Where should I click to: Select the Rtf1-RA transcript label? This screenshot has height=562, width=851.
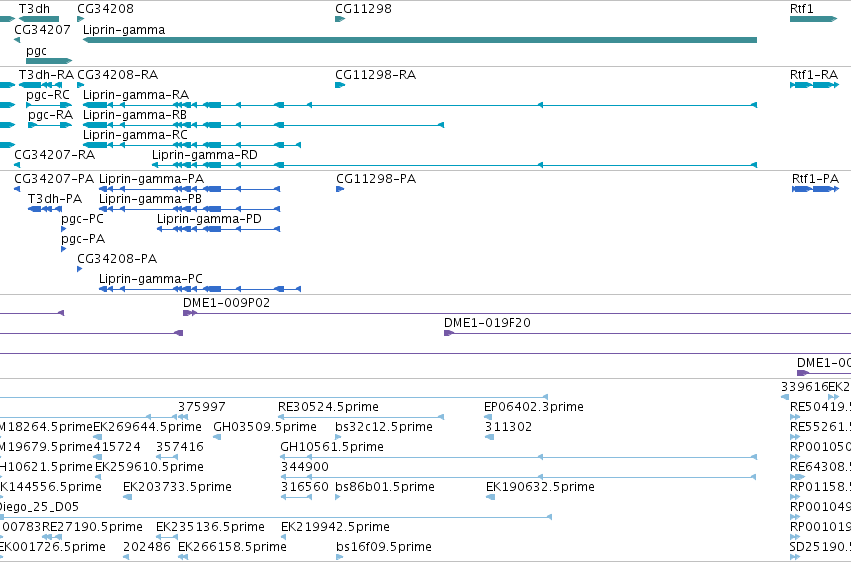[x=814, y=75]
